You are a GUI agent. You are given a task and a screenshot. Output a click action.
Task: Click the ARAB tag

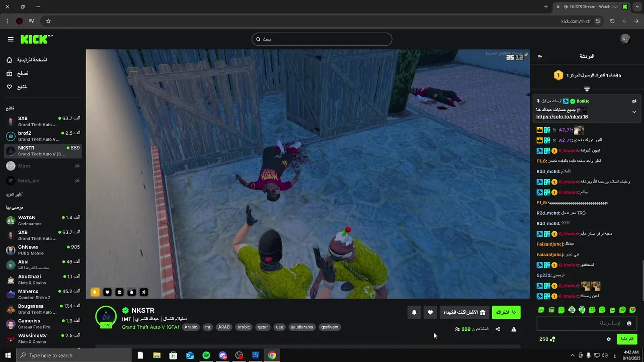pyautogui.click(x=224, y=327)
